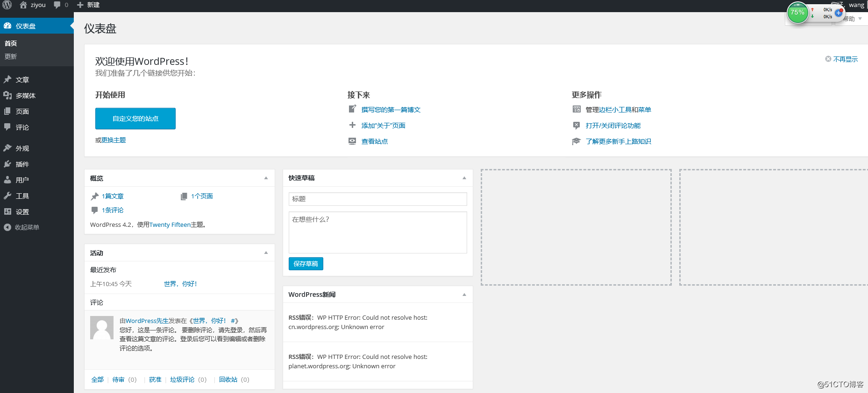Click 添加"关于"页面 link
This screenshot has width=868, height=393.
coord(383,126)
